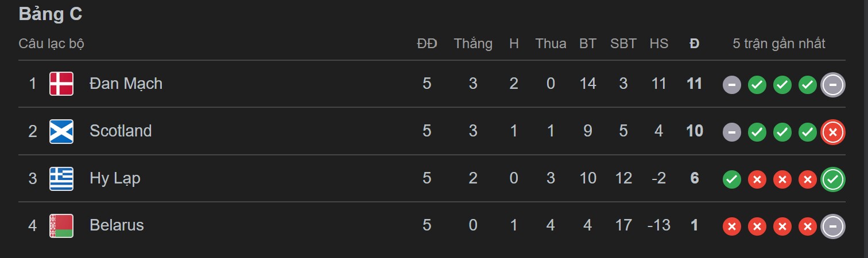Click Belarus's first red loss icon
This screenshot has height=258, width=868.
tap(731, 227)
